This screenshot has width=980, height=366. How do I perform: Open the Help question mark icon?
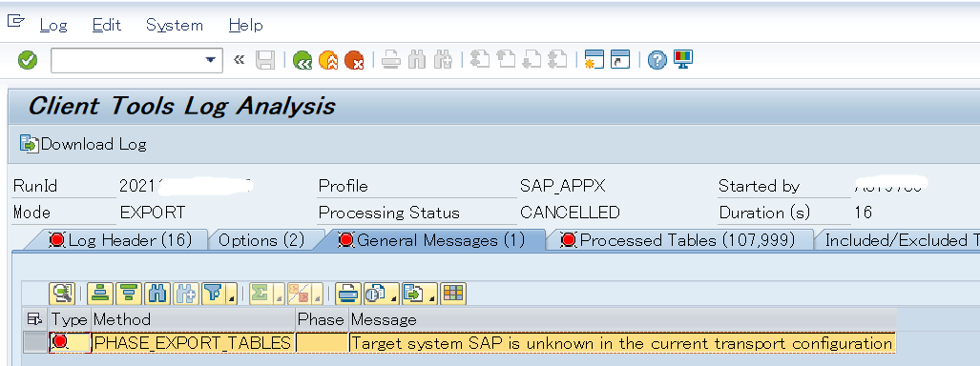(657, 61)
